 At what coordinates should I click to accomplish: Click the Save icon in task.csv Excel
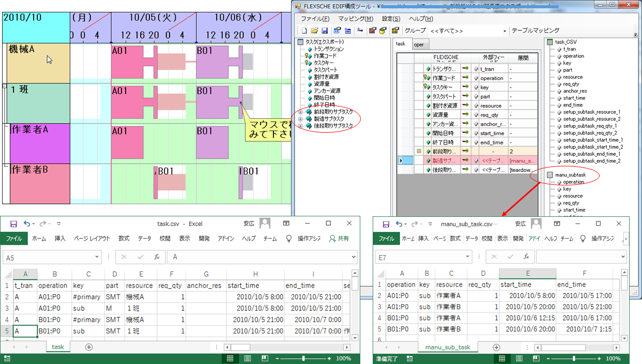[14, 224]
